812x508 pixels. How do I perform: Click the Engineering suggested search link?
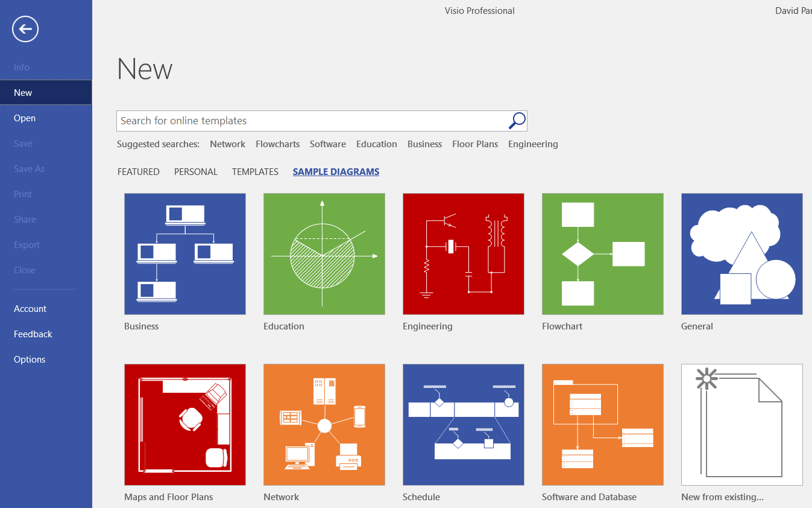533,144
